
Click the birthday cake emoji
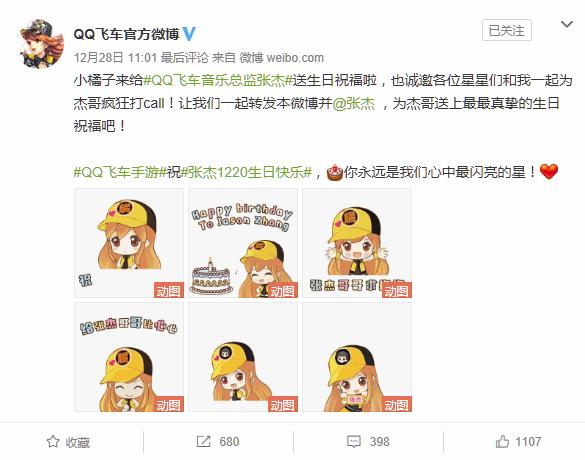(335, 172)
